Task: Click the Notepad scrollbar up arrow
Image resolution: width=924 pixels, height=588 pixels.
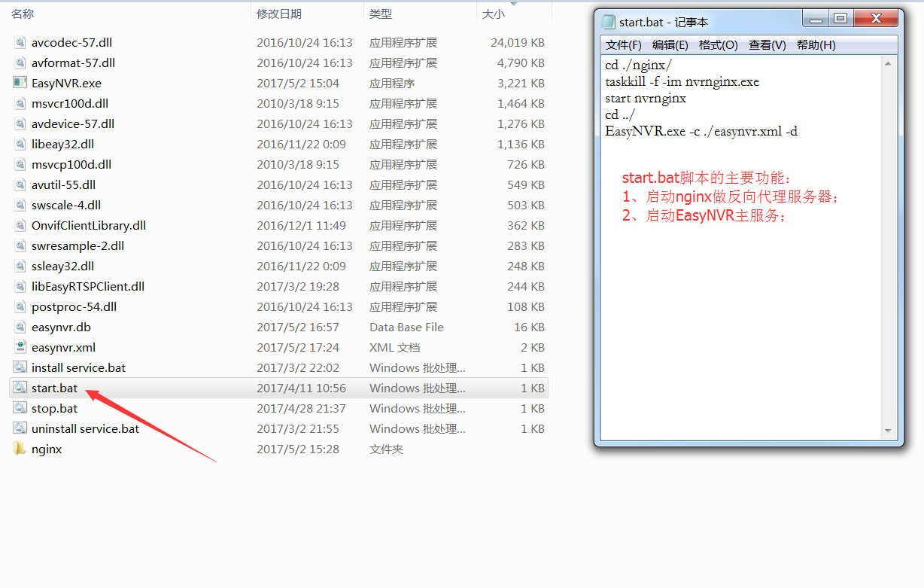Action: tap(888, 65)
